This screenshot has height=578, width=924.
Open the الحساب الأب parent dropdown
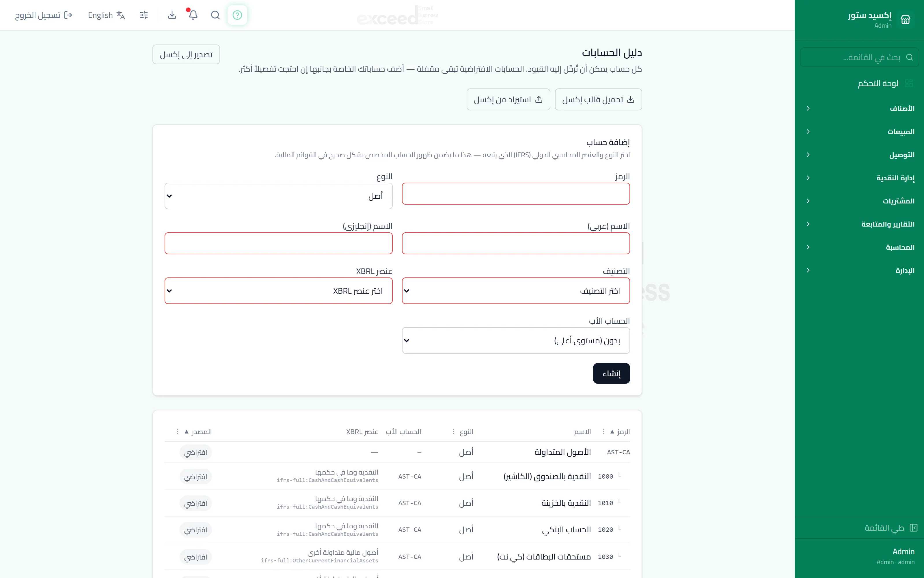point(515,340)
